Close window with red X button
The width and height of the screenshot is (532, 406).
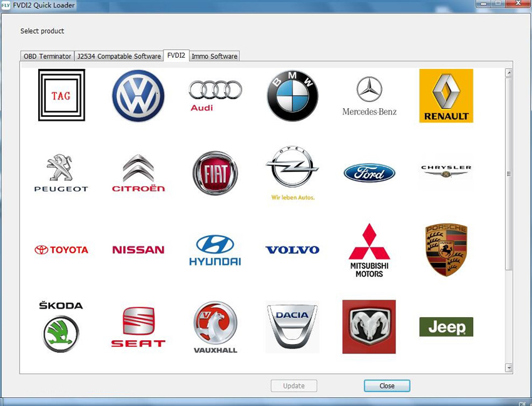pos(518,3)
